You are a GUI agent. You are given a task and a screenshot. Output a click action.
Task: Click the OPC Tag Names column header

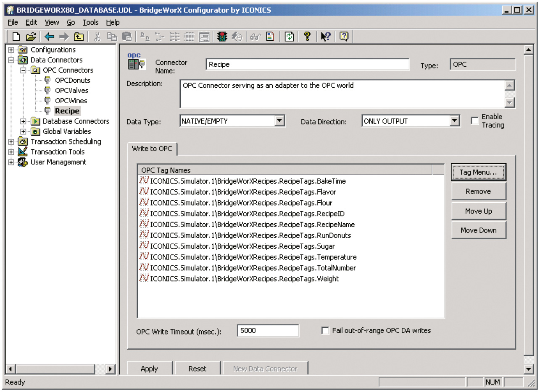285,170
